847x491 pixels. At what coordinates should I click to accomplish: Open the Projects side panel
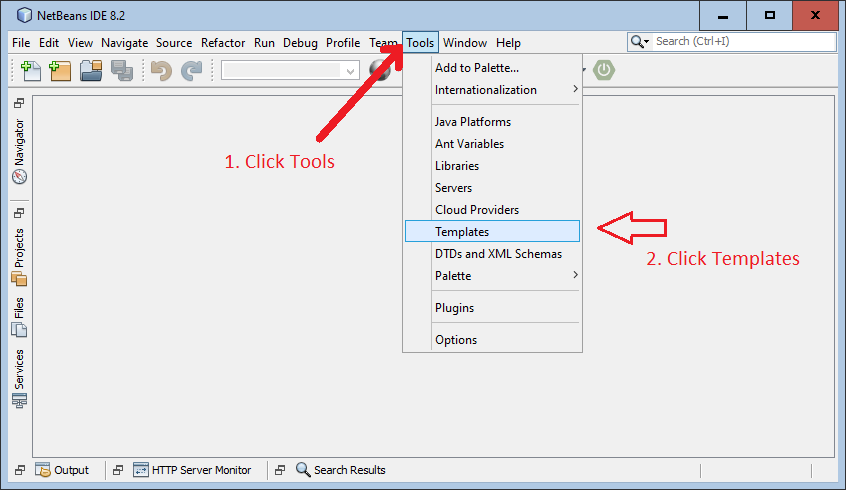click(x=19, y=257)
